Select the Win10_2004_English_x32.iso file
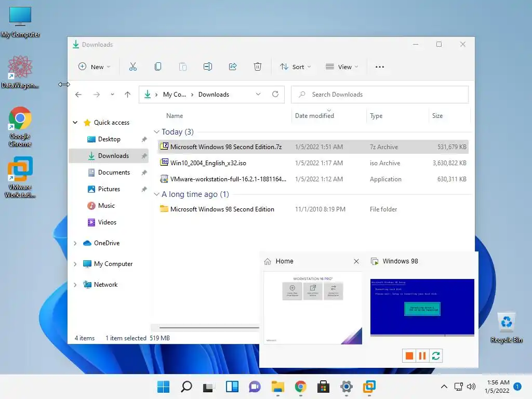This screenshot has width=532, height=399. click(313, 163)
